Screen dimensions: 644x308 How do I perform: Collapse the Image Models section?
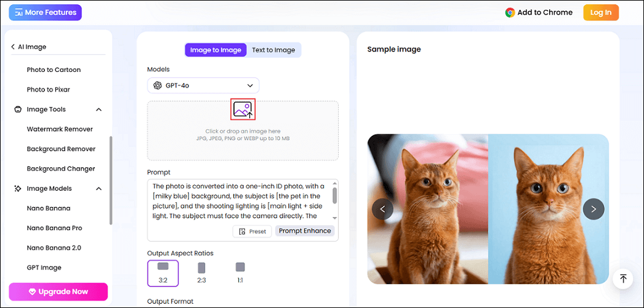(x=99, y=189)
